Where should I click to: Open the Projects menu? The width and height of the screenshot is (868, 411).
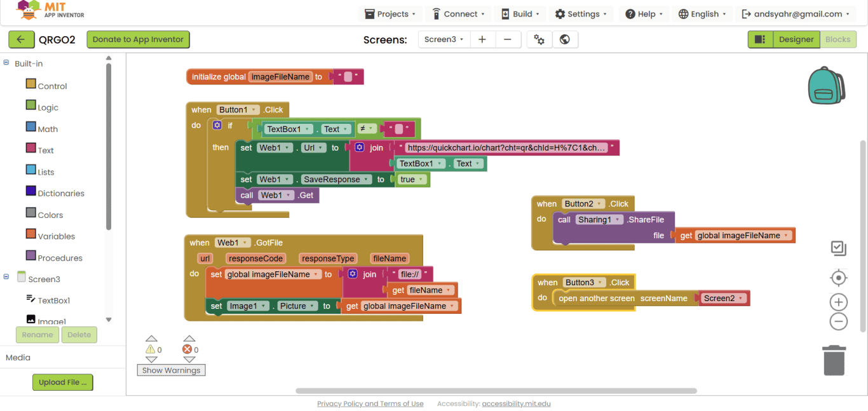click(x=390, y=14)
